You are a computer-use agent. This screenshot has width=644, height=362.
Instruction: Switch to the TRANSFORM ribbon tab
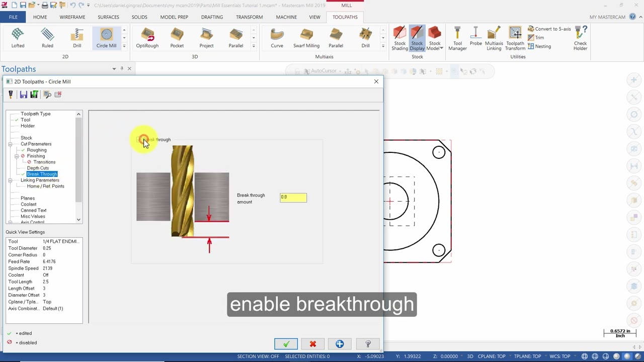click(249, 17)
